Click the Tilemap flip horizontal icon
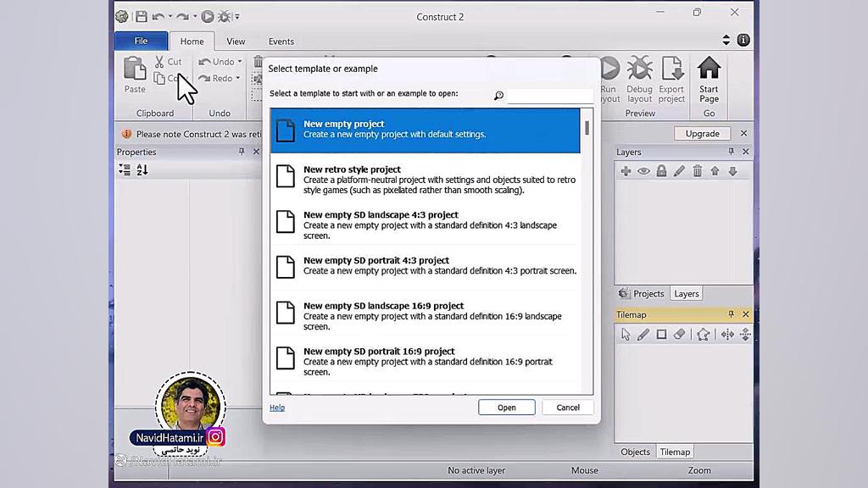The width and height of the screenshot is (868, 488). tap(727, 334)
